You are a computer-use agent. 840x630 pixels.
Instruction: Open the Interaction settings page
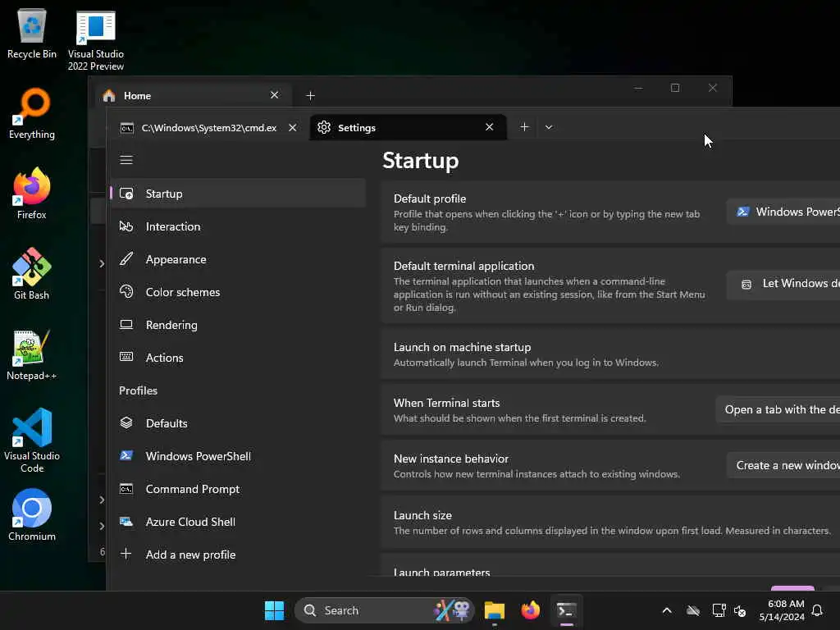[x=238, y=226]
